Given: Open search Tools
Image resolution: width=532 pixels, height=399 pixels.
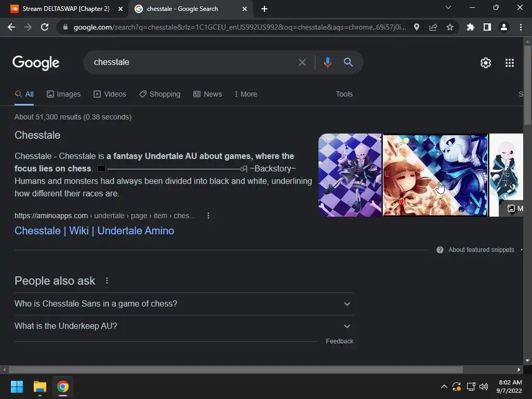Looking at the screenshot, I should pyautogui.click(x=344, y=94).
